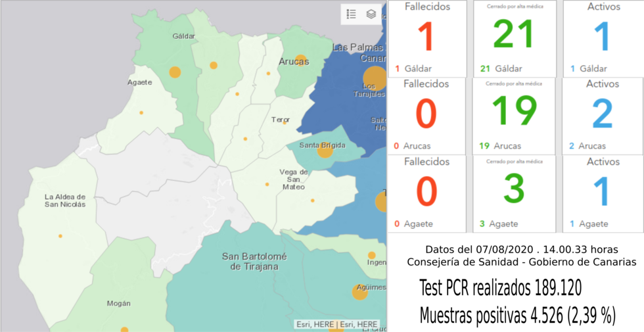The width and height of the screenshot is (644, 332).
Task: Click the marker in Vega de San Mateo
Action: [x=267, y=184]
